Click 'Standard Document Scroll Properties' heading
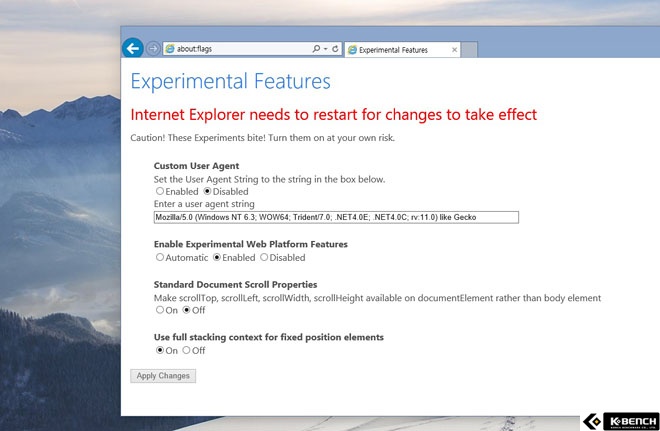660x431 pixels. [x=235, y=285]
